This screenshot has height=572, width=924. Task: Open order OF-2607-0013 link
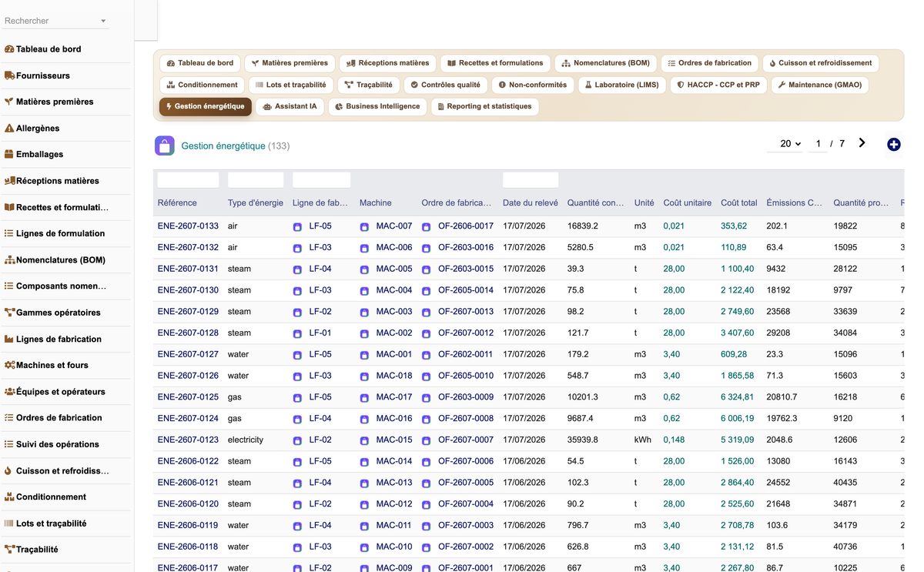pyautogui.click(x=466, y=312)
